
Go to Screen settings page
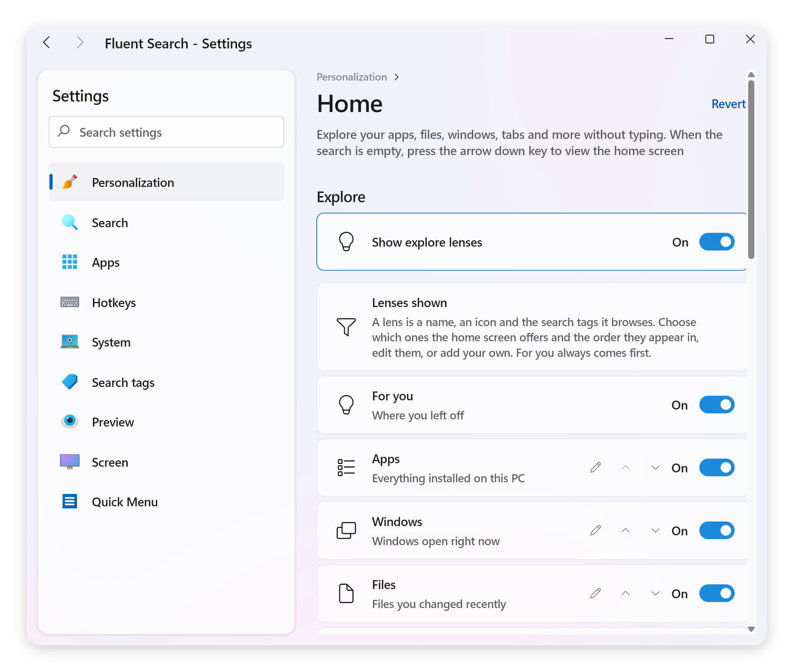[166, 462]
